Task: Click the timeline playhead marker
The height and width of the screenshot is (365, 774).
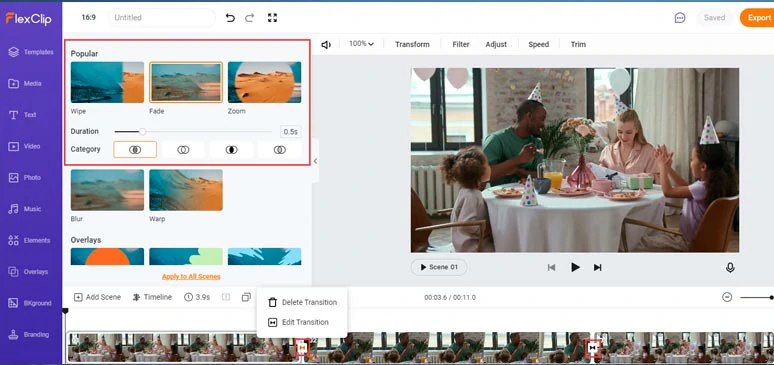Action: coord(65,311)
